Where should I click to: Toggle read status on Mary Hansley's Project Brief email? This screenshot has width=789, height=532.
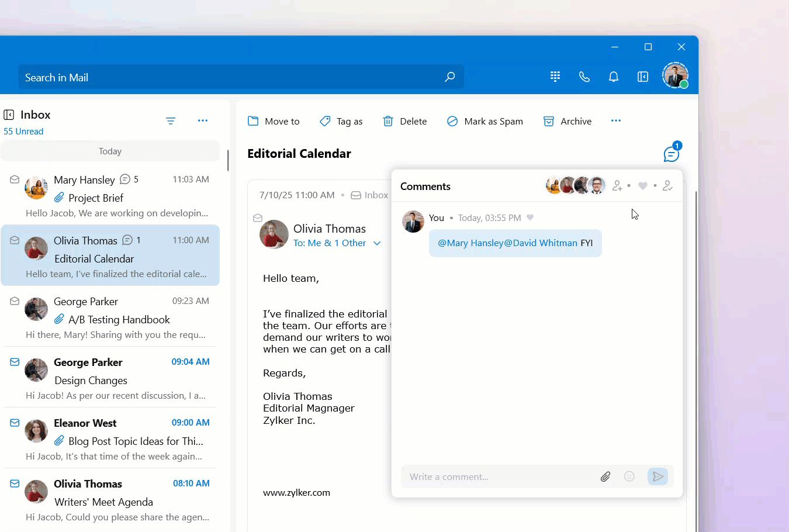15,179
